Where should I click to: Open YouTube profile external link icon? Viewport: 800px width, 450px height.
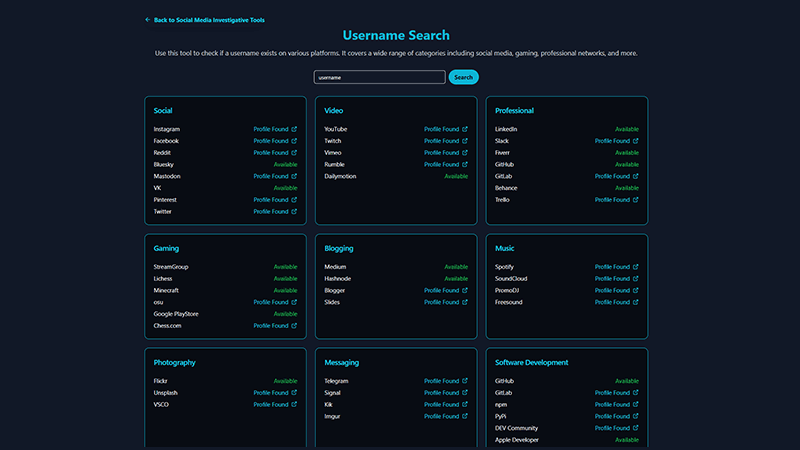(465, 129)
